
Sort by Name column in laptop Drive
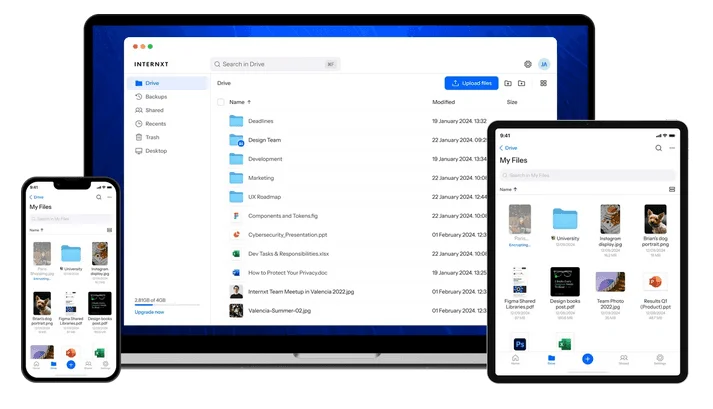coord(240,102)
